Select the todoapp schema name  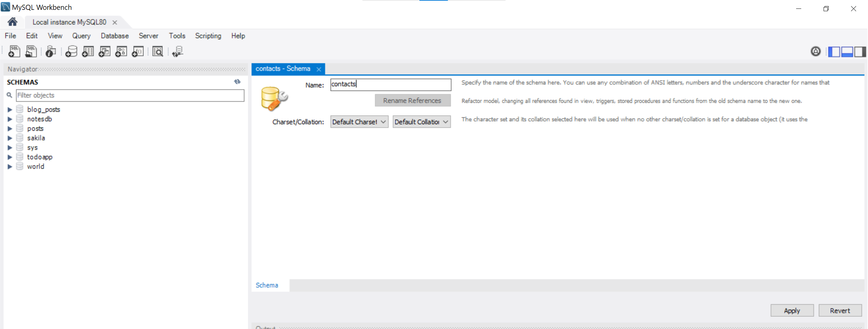(x=40, y=157)
